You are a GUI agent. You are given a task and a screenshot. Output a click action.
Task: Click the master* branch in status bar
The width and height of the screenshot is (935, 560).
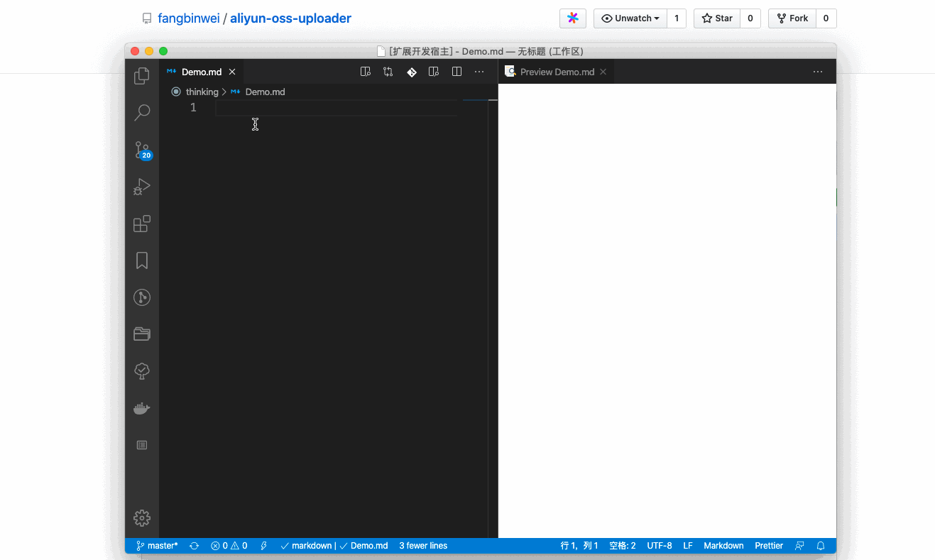(x=157, y=546)
